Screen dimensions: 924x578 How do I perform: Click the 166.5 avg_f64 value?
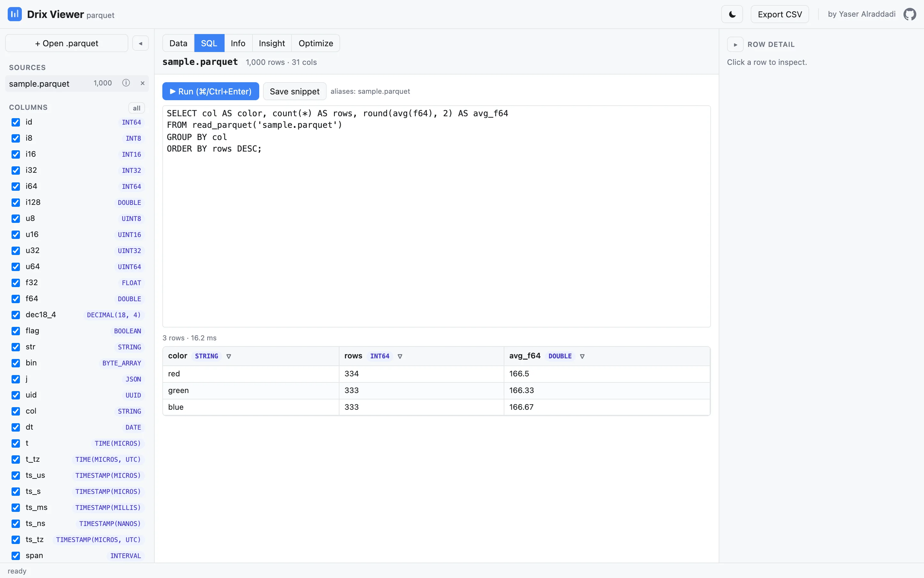[607, 374]
